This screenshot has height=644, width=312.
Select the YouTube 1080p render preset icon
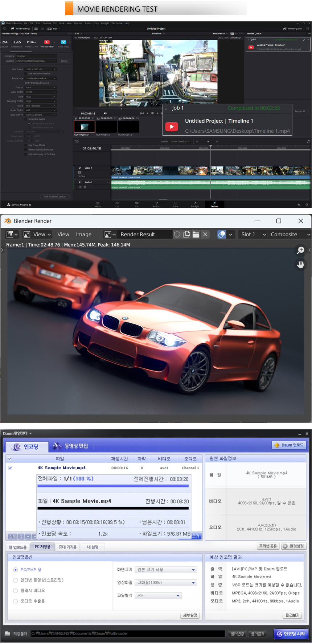[x=47, y=42]
